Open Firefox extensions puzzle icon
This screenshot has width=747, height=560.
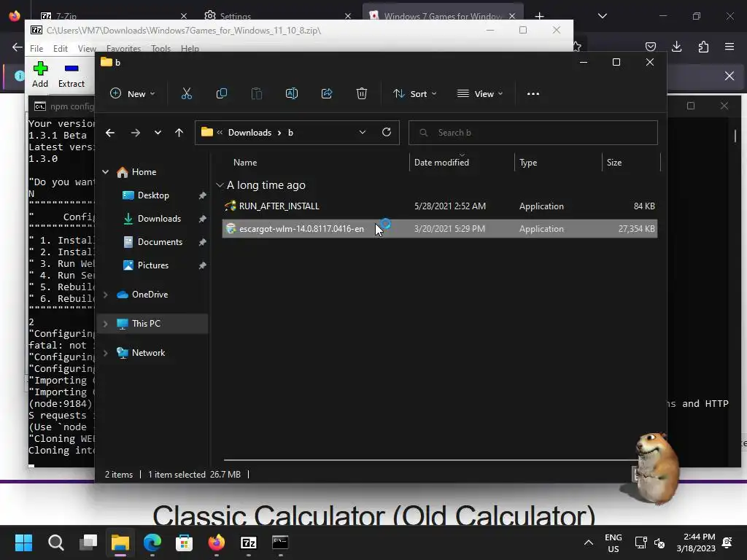tap(703, 46)
